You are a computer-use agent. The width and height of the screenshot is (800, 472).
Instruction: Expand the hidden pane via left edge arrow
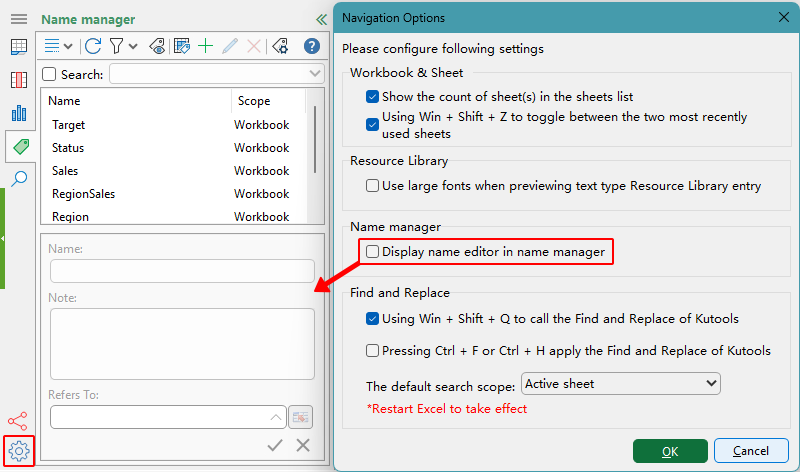click(x=3, y=238)
